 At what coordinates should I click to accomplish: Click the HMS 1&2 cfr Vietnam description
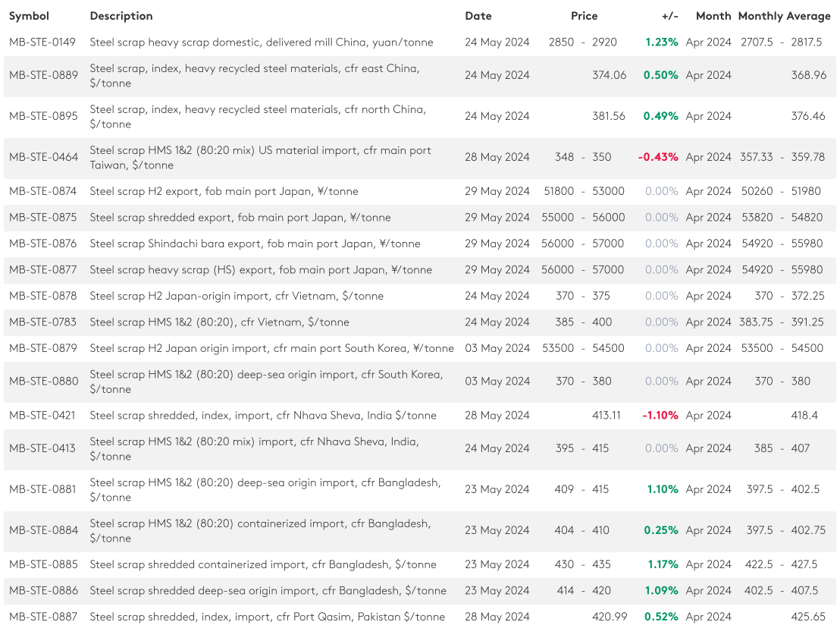[219, 322]
